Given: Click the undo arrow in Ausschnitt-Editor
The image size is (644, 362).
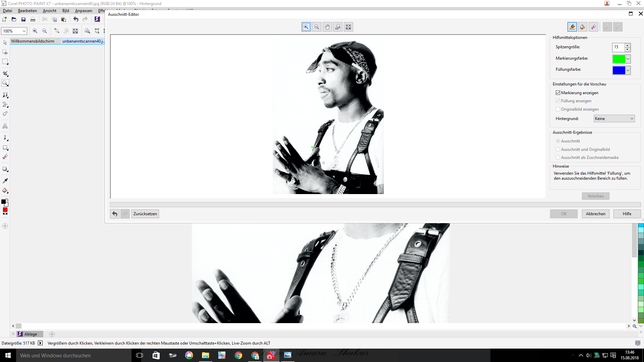Looking at the screenshot, I should (x=115, y=214).
